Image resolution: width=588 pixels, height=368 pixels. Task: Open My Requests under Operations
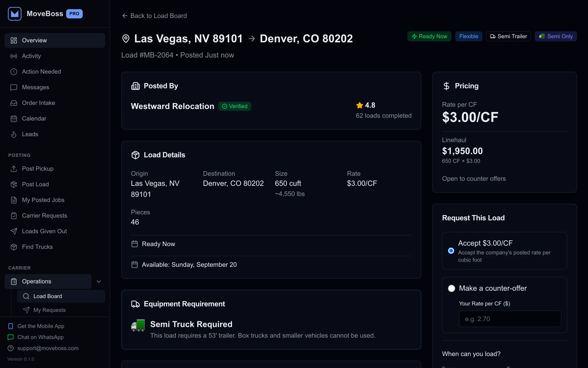(61, 310)
